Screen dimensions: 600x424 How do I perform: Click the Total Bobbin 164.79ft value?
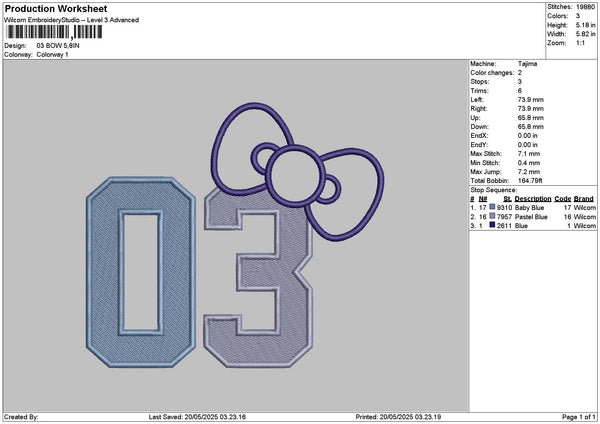527,180
